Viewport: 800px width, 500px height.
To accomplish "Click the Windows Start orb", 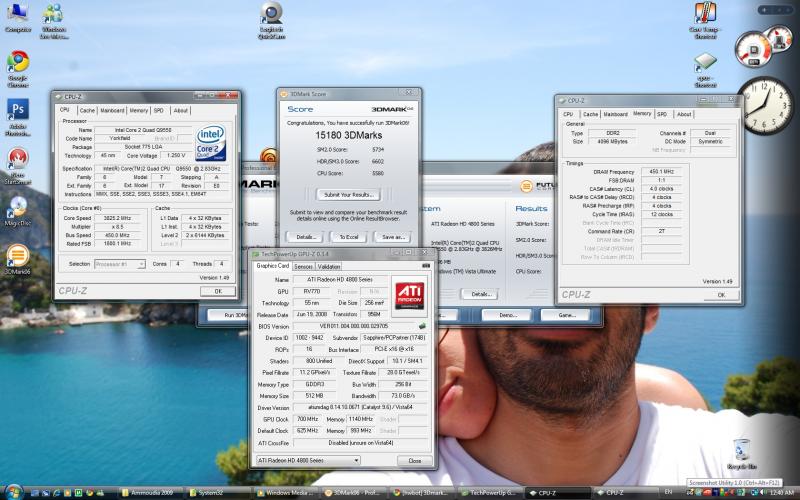I will tap(13, 492).
